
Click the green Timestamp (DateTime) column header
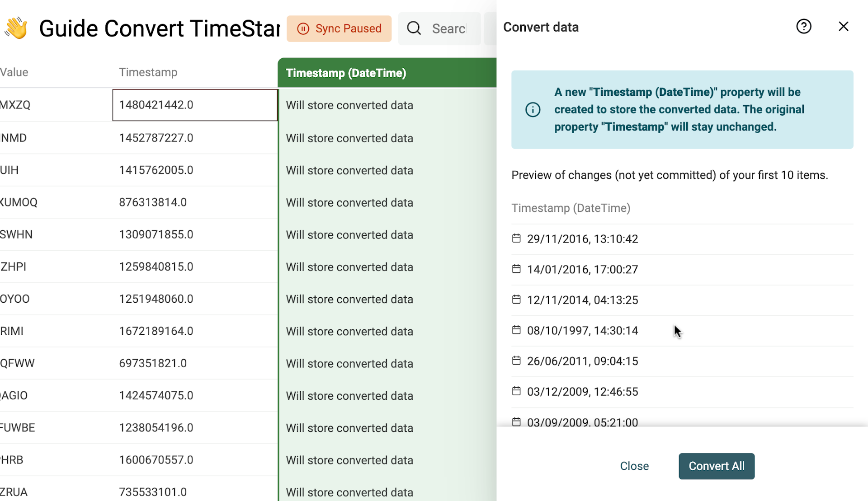pyautogui.click(x=346, y=72)
